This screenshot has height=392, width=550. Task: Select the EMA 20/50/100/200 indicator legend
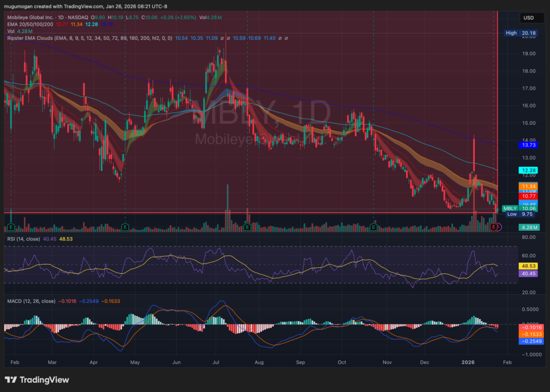[x=31, y=24]
